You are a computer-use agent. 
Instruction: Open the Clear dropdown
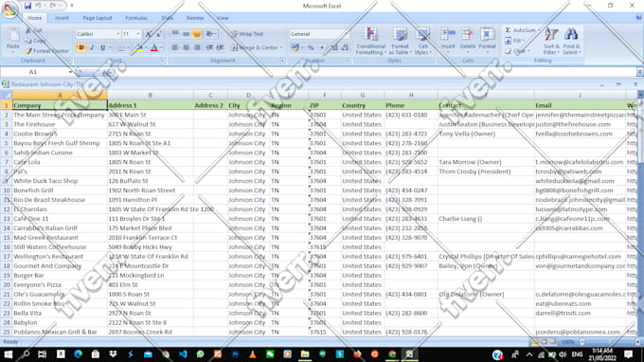[517, 51]
